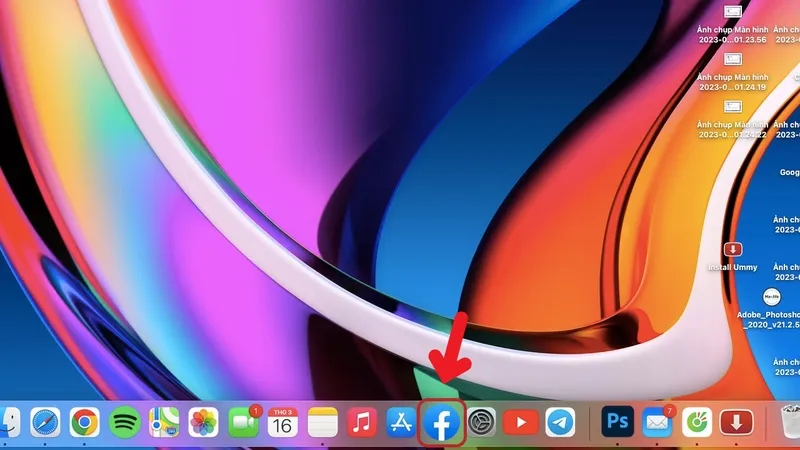Open Facebook from the dock
This screenshot has width=800, height=450.
pos(441,424)
